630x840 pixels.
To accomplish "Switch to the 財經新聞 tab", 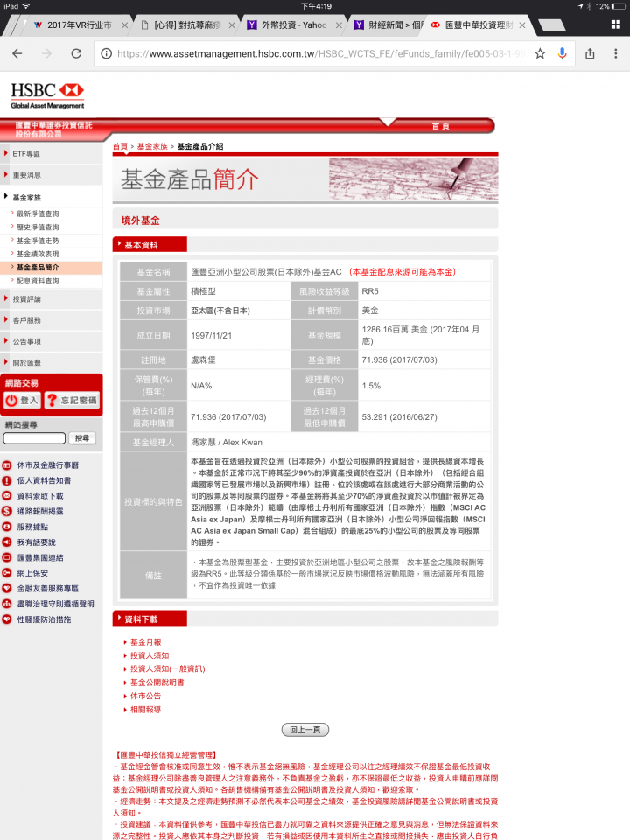I will pos(389,25).
